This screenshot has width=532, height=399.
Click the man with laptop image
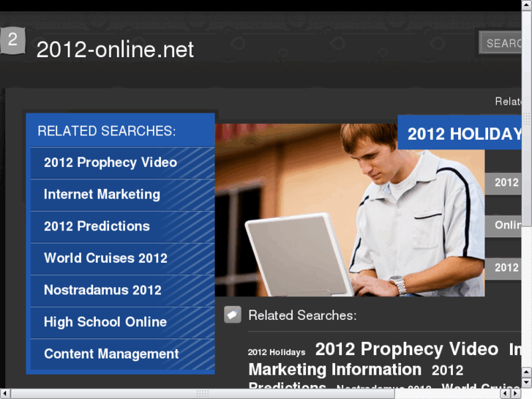tap(350, 210)
